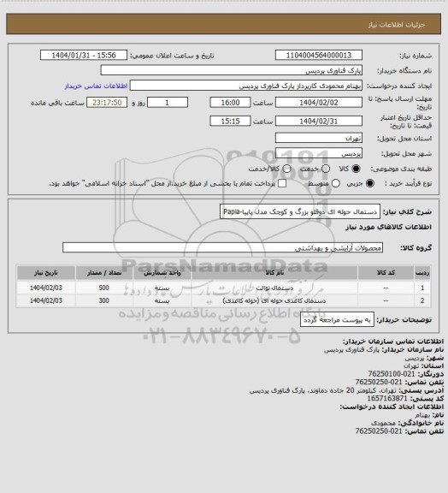Click the remaining days field showing 1
The height and width of the screenshot is (493, 448).
point(168,103)
